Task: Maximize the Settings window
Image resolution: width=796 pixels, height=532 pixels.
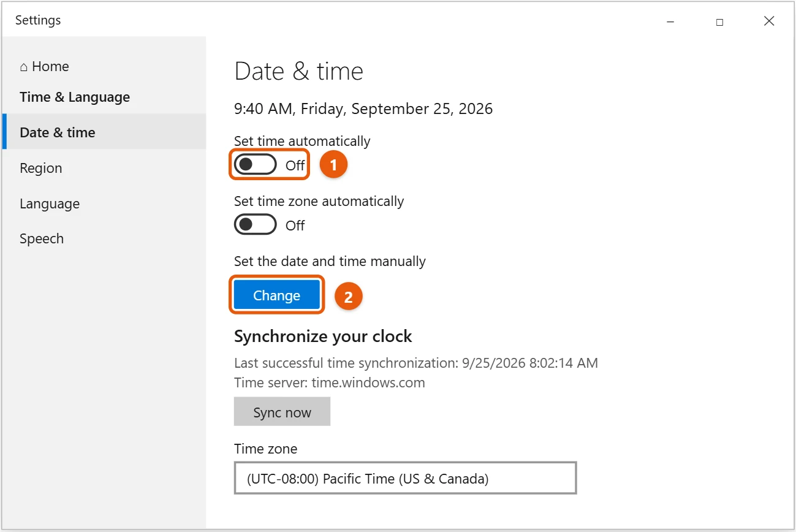Action: (720, 21)
